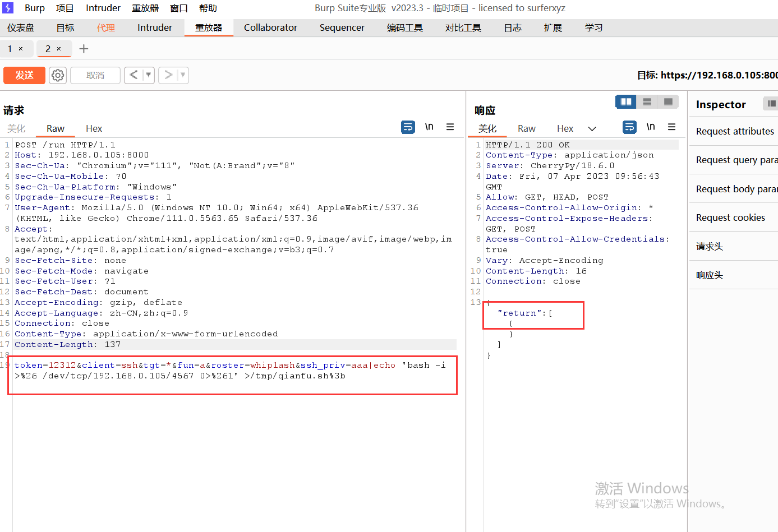The image size is (778, 532).
Task: Select the response Hex view tab
Action: tap(565, 128)
